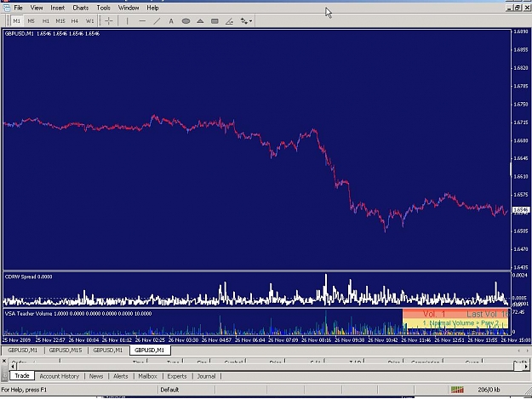Viewport: 532px width, 399px height.
Task: Switch chart to M15 timeframe
Action: pyautogui.click(x=60, y=21)
